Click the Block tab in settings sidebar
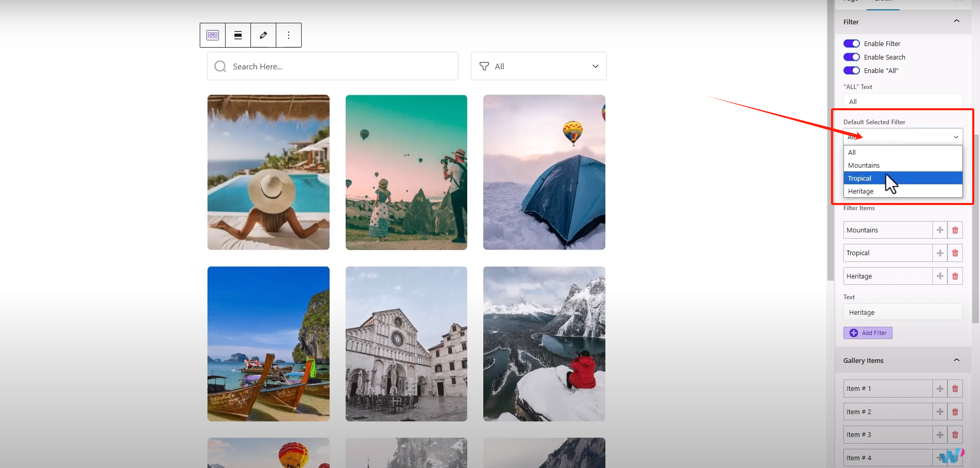 coord(883,2)
